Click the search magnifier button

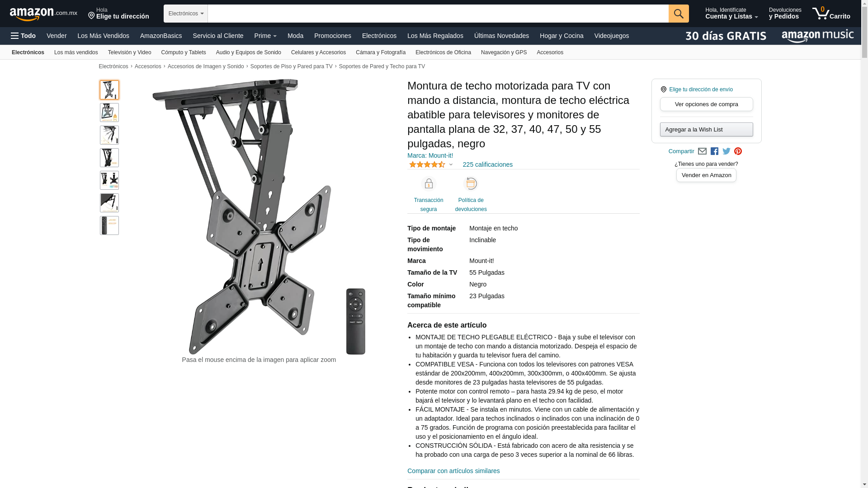(x=679, y=14)
